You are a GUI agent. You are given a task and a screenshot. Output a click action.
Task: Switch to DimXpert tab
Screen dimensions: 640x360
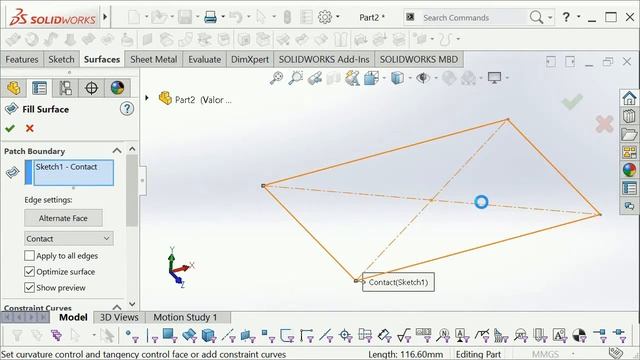coord(250,59)
